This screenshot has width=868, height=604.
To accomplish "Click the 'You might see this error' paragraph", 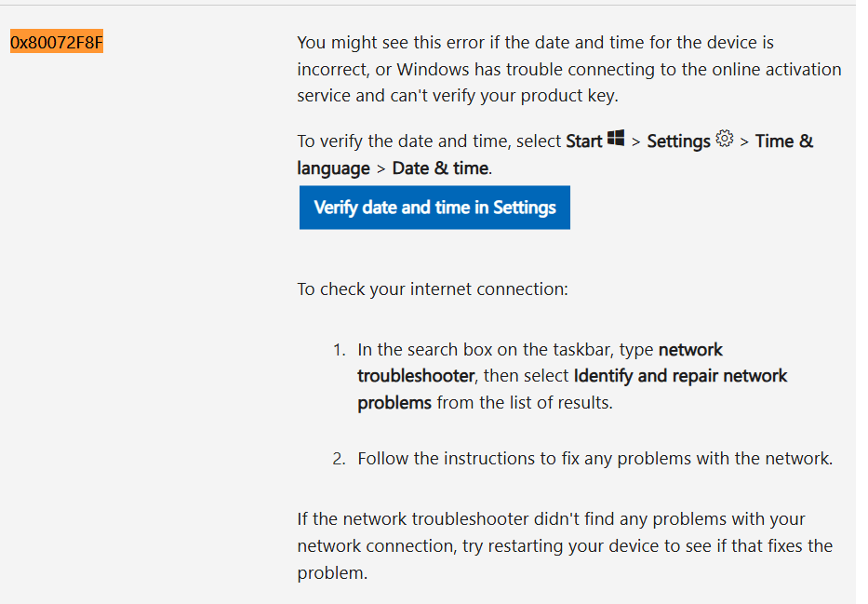I will pos(569,69).
